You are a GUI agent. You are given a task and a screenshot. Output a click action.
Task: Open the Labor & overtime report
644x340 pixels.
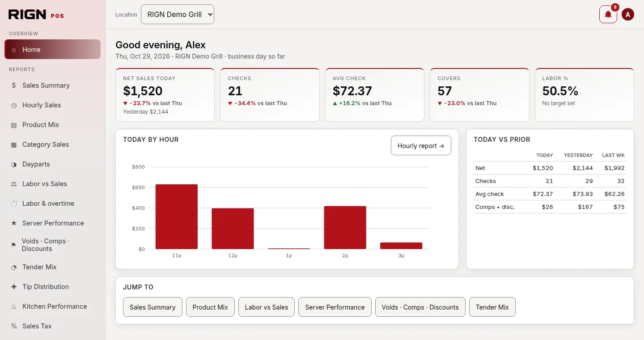(52, 204)
